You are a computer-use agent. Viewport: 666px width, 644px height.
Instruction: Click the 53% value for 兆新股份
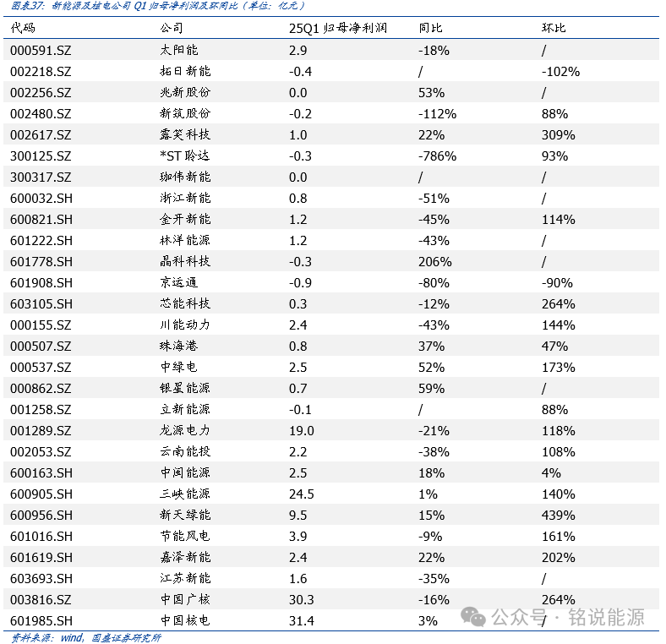point(432,93)
